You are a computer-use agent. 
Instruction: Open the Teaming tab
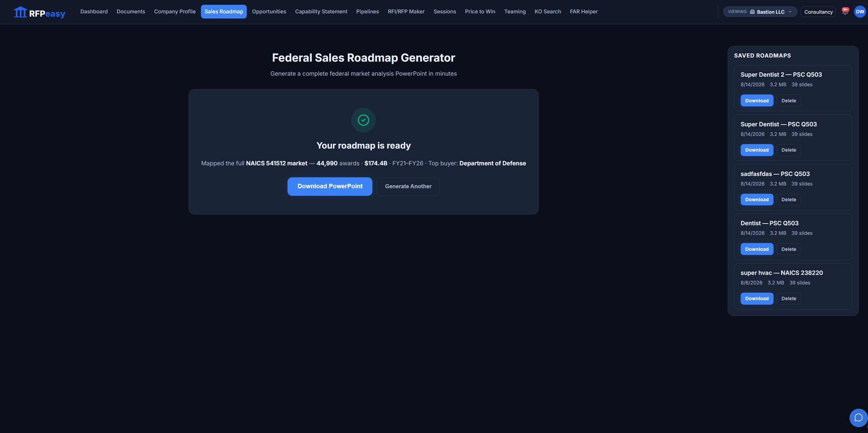point(515,12)
